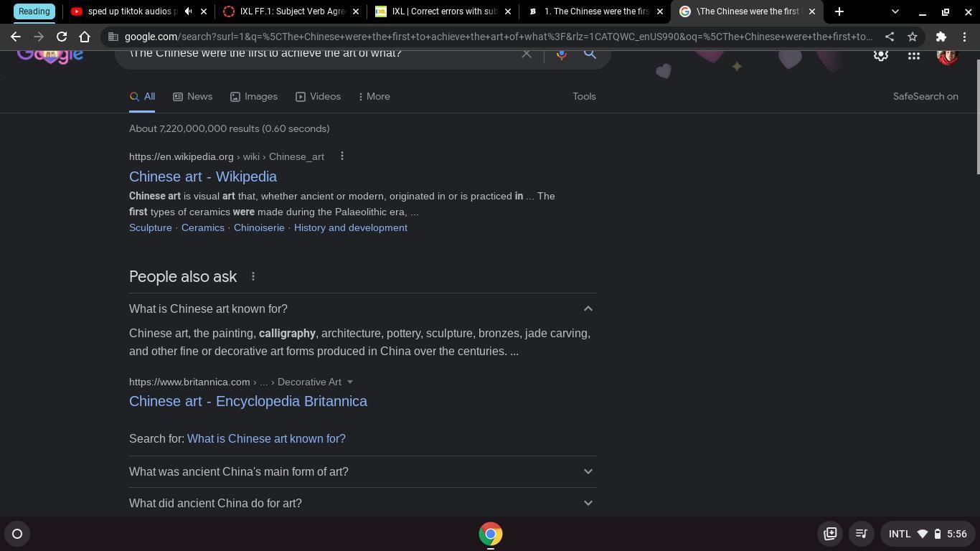Open Google quick settings gear
The width and height of the screenshot is (980, 551).
[881, 55]
